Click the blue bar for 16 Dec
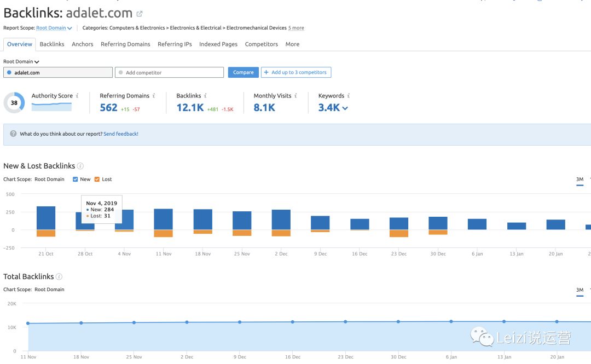 point(360,224)
